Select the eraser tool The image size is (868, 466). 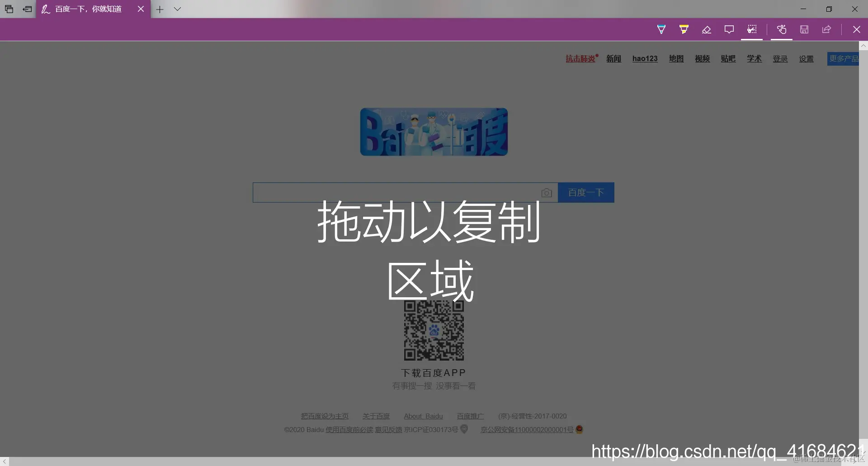706,29
